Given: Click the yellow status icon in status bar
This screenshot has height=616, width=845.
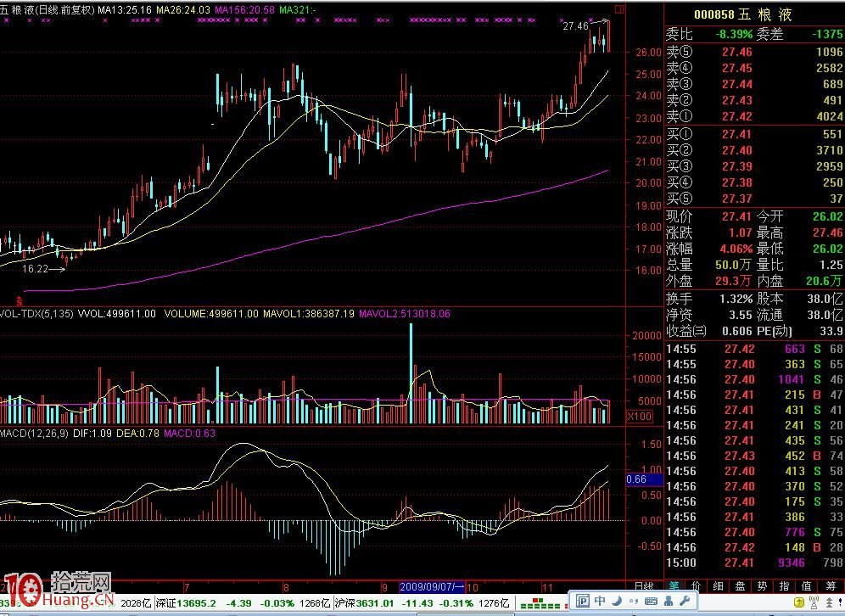Looking at the screenshot, I should 800,602.
